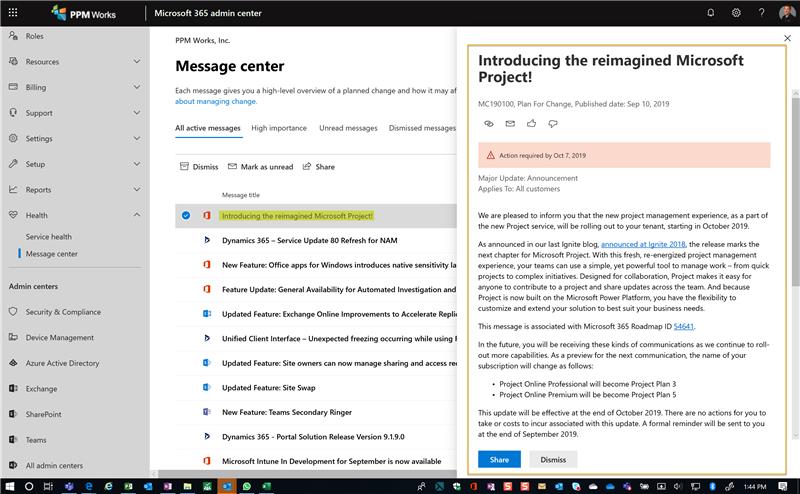Screen dimensions: 800x494
Task: Open the Windows Start menu
Action: [x=10, y=486]
